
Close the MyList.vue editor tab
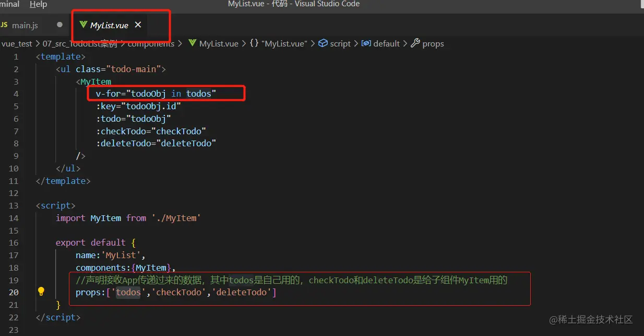(x=138, y=25)
